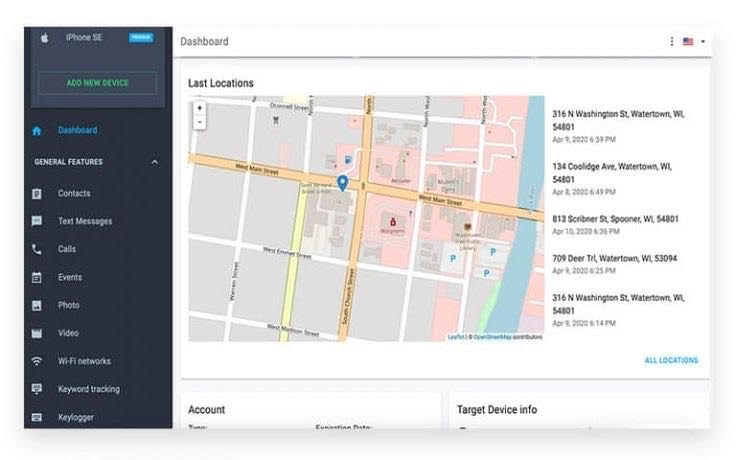This screenshot has height=460, width=736.
Task: Click the Events calendar icon
Action: [x=37, y=277]
